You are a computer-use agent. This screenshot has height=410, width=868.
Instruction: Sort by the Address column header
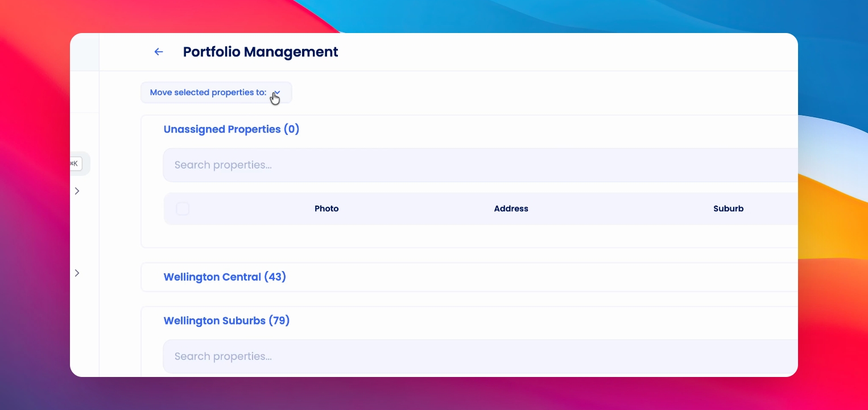click(511, 208)
